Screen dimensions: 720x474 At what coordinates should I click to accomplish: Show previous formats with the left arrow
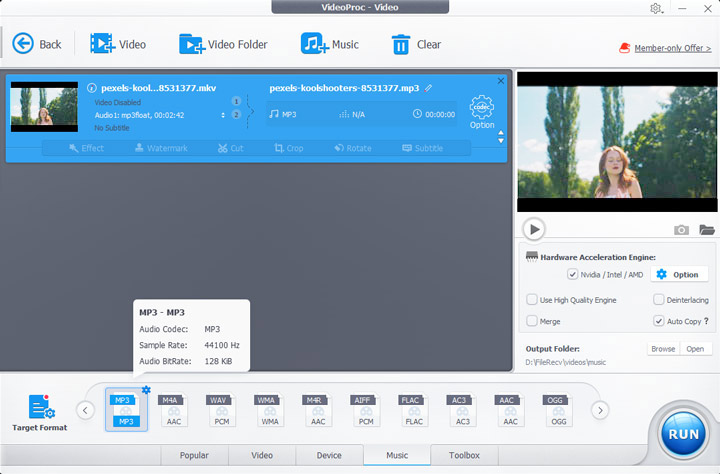[85, 410]
